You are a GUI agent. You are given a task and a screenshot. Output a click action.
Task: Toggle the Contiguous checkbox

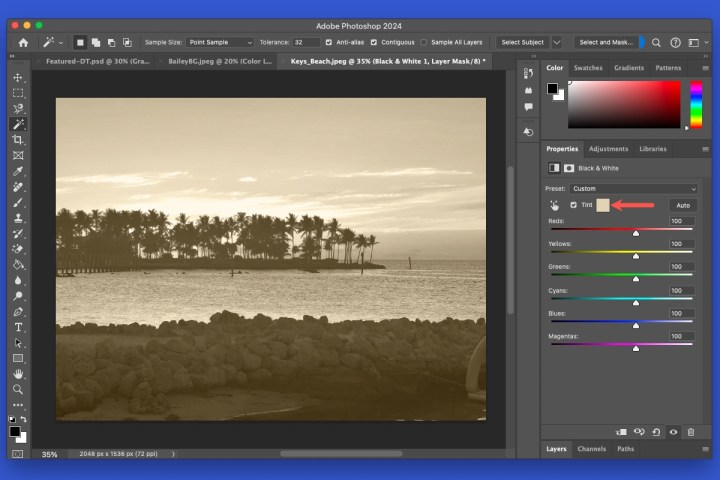click(x=374, y=43)
